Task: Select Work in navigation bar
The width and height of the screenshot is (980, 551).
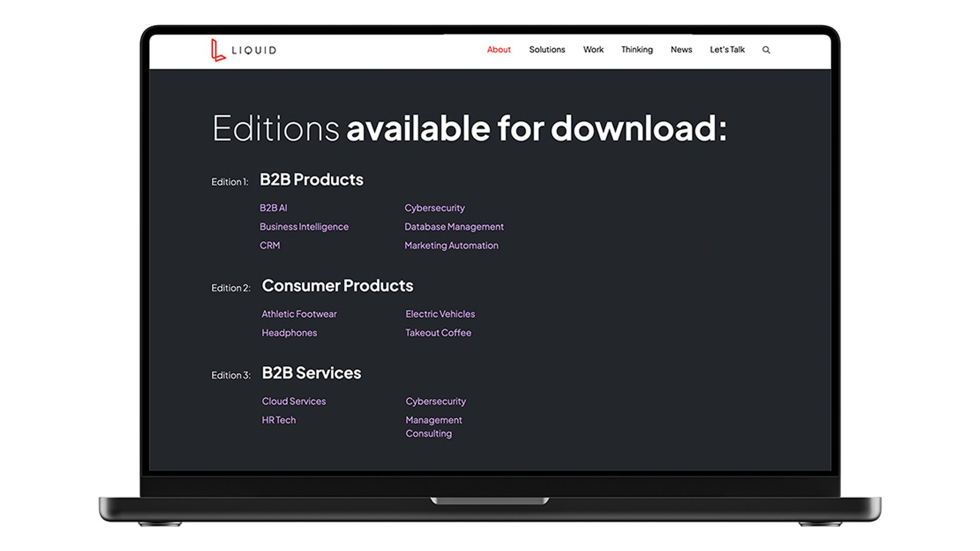Action: [593, 49]
